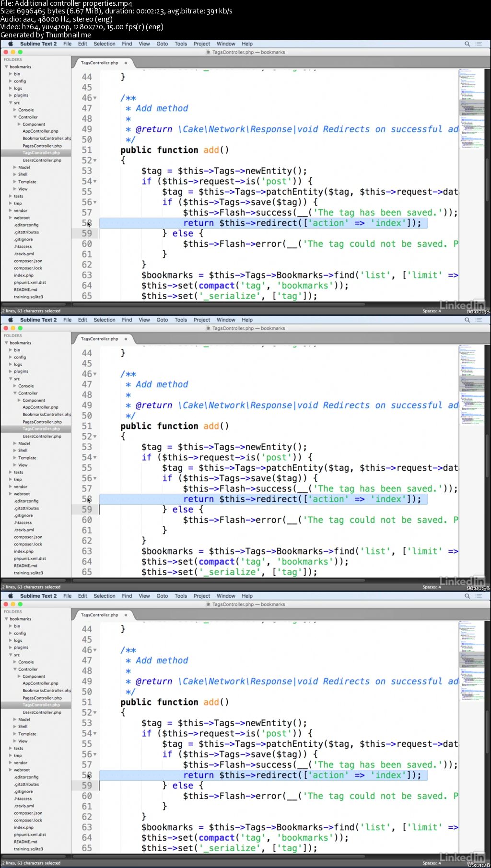Open PagesController.php in the 00:00:58 frame sidebar

tap(42, 422)
